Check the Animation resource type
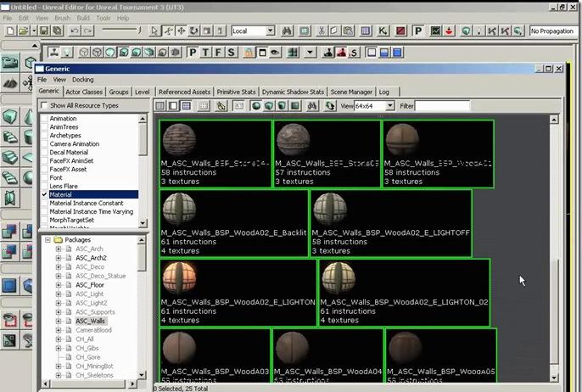The image size is (582, 392). 44,119
